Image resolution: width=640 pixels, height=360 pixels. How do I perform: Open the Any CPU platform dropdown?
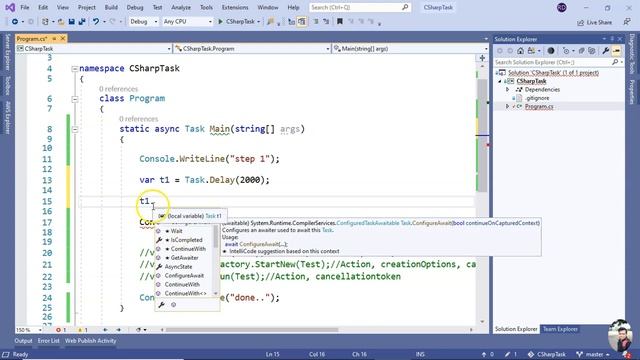coord(187,22)
